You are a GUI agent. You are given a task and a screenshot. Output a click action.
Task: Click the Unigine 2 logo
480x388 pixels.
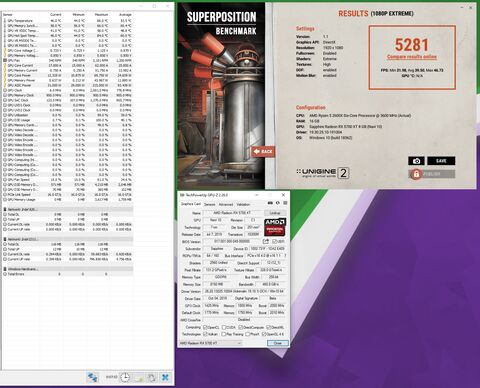[x=322, y=173]
